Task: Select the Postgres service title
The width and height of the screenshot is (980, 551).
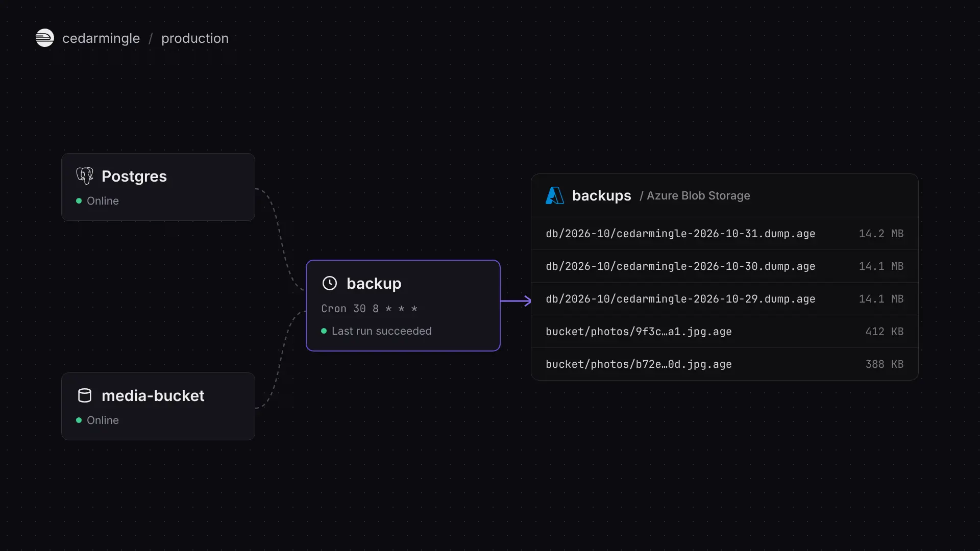Action: click(x=134, y=176)
